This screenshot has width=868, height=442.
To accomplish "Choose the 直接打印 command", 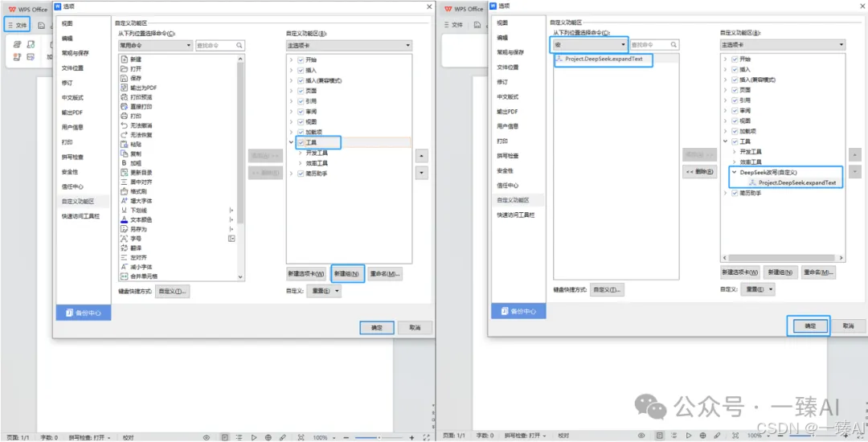I will point(140,106).
